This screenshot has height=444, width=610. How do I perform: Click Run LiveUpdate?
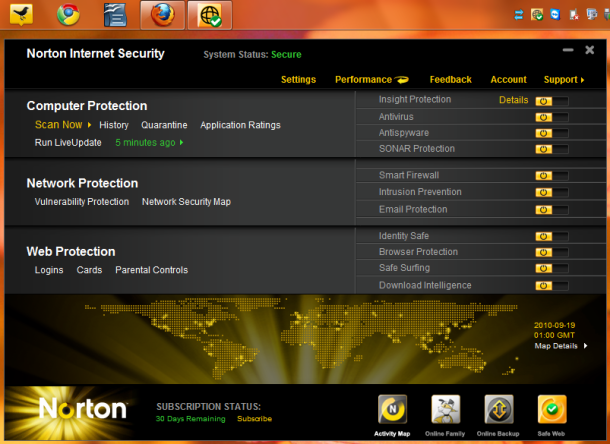[x=68, y=142]
